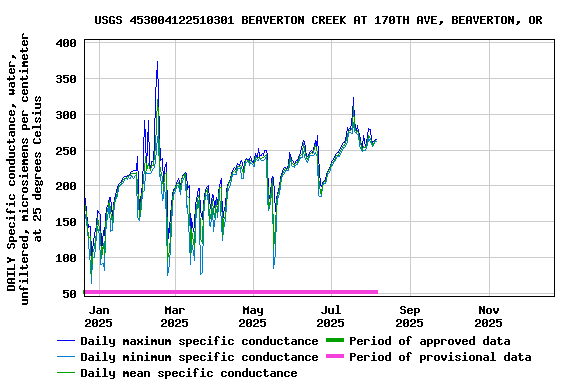Viewport: 576px width, 384px height.
Task: Click legend text Daily mean specific conductance
Action: click(189, 373)
